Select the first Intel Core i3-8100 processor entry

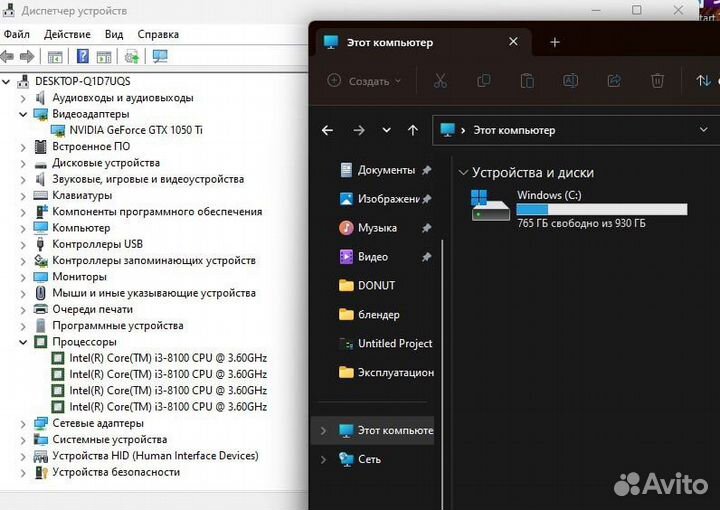click(x=168, y=358)
